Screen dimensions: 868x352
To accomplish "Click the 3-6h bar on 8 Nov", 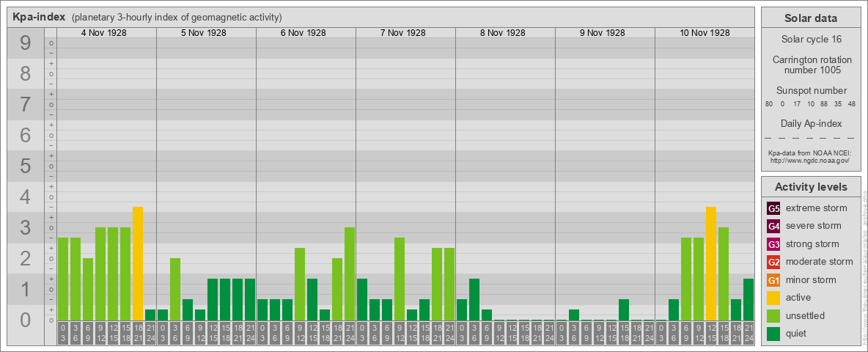I will pyautogui.click(x=474, y=299).
